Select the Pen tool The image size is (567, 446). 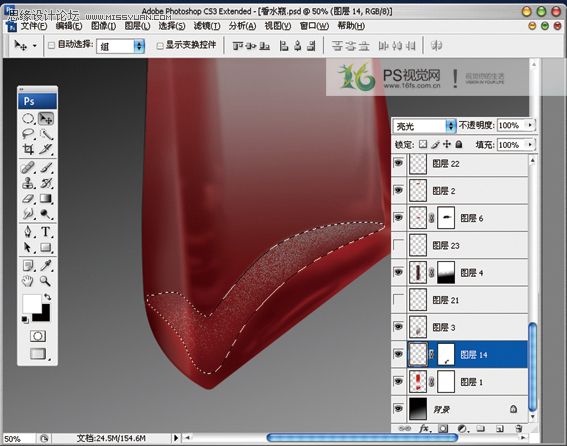coord(28,232)
